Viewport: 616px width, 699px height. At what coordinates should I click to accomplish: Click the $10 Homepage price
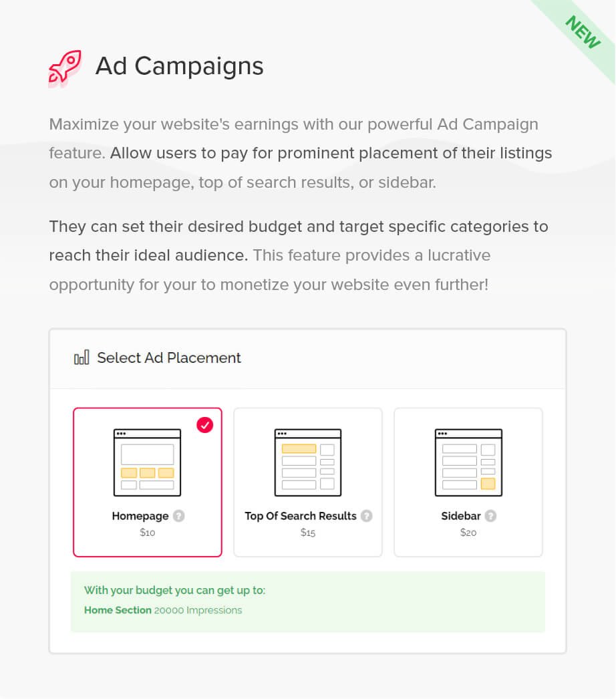pyautogui.click(x=147, y=533)
